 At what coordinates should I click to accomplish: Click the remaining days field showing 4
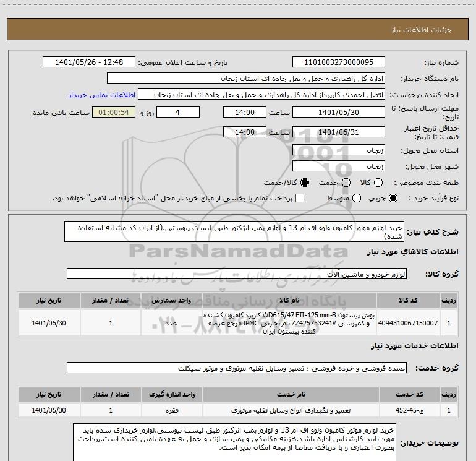(x=178, y=112)
